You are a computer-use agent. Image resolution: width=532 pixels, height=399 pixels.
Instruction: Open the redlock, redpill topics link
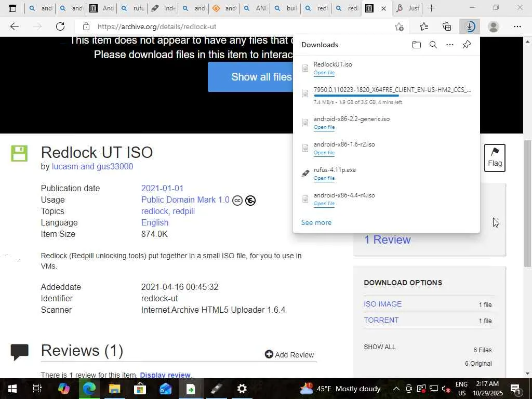(x=168, y=211)
